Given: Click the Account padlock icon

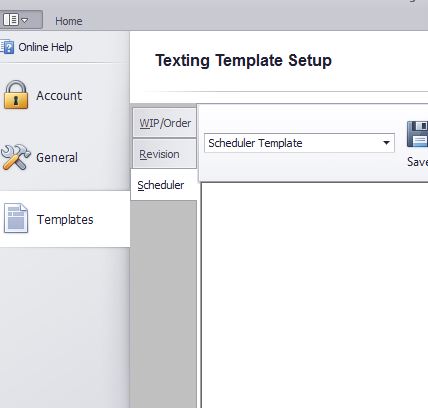Looking at the screenshot, I should pos(16,95).
